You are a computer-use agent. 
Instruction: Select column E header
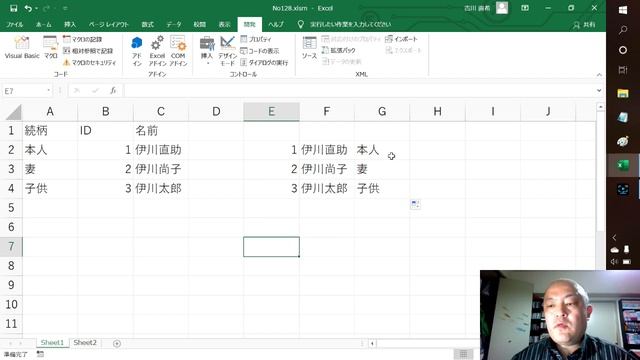click(x=271, y=111)
